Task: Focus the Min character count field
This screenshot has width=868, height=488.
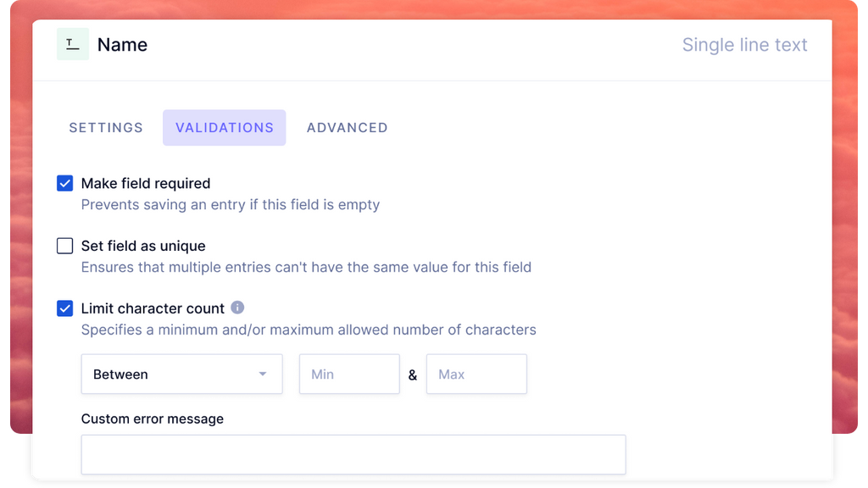Action: (x=349, y=374)
